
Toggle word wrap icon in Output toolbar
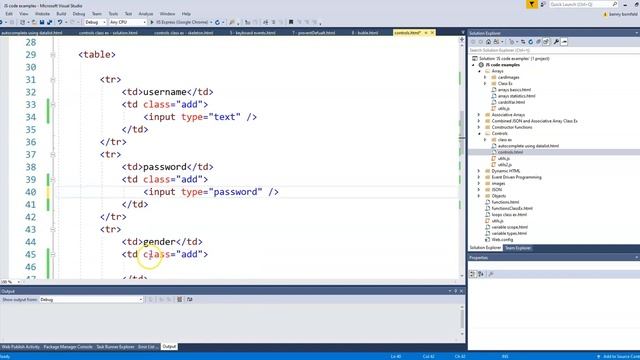[189, 300]
